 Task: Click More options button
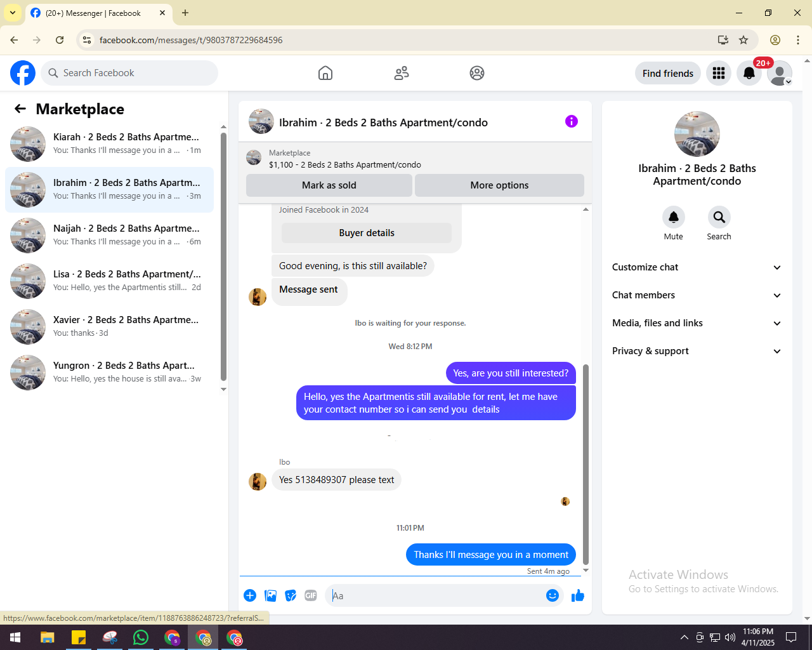(x=499, y=185)
